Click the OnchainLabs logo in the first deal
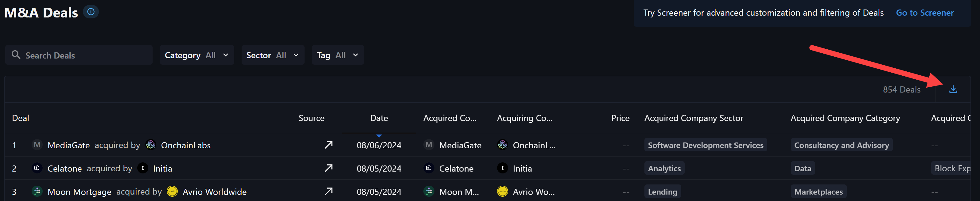The width and height of the screenshot is (980, 201). [151, 145]
